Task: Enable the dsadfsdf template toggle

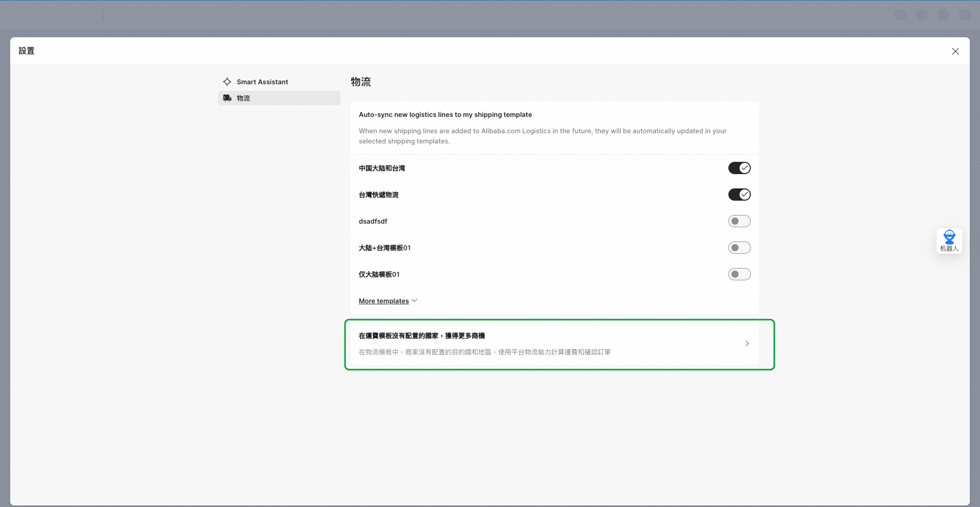Action: click(x=739, y=221)
